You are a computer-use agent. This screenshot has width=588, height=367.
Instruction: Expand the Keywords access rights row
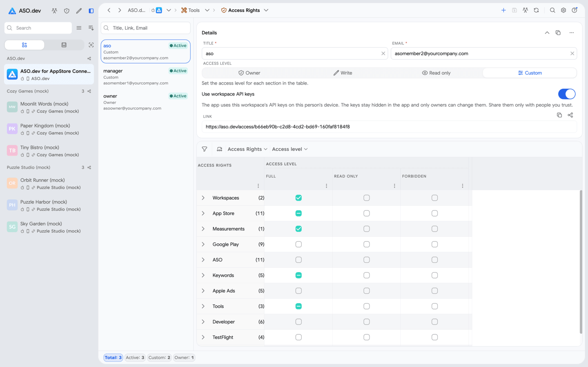[203, 275]
